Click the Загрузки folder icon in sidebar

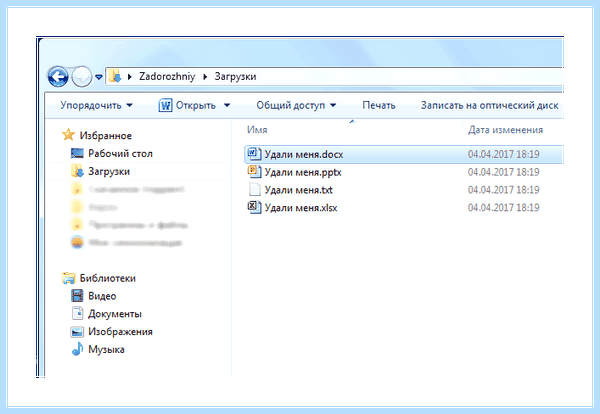[77, 171]
